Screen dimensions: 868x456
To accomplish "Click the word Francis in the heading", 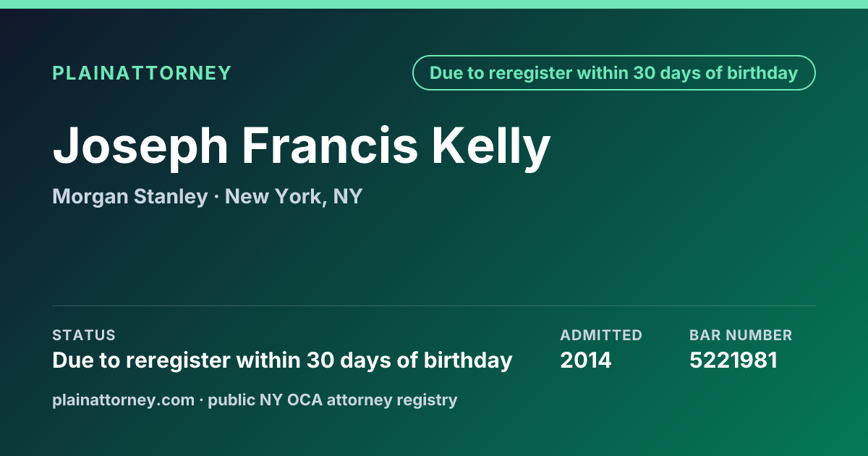I will [x=330, y=145].
